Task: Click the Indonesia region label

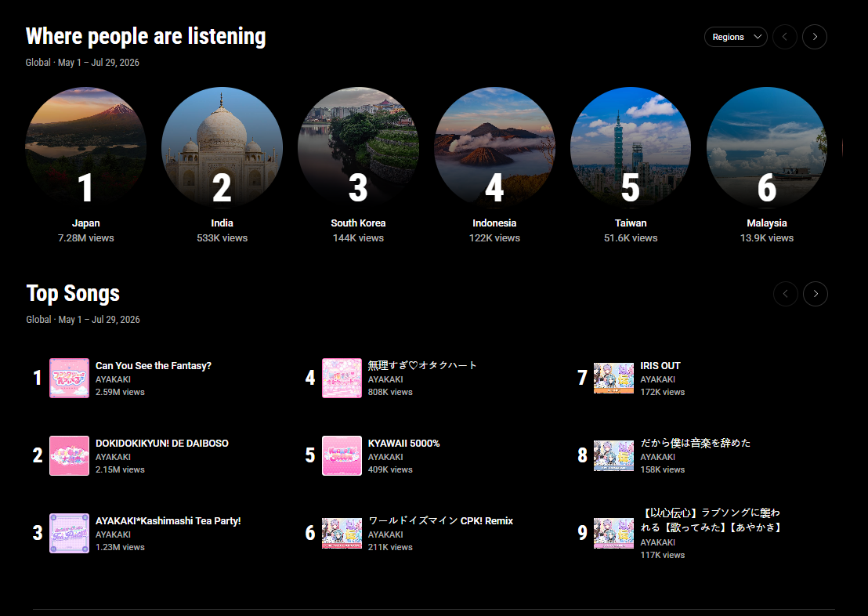Action: pyautogui.click(x=494, y=223)
